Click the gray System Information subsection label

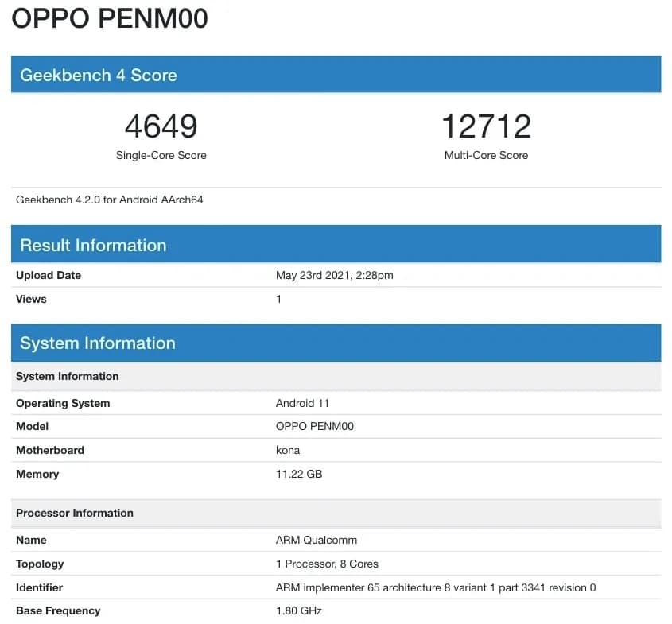(x=335, y=376)
